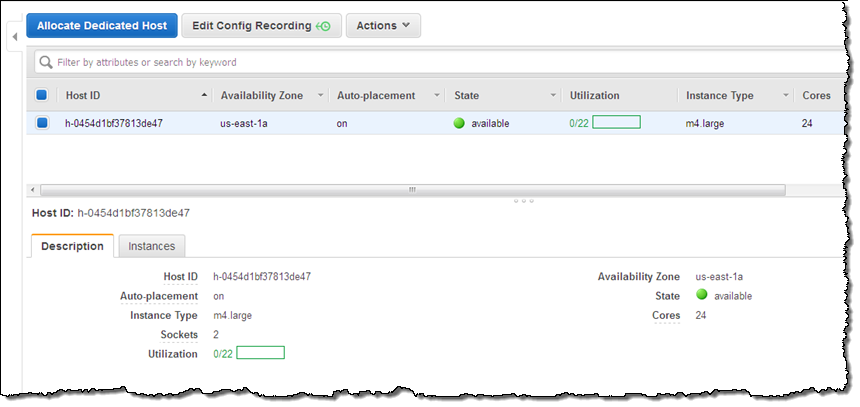
Task: Expand the Auto-placement column filter arrow
Action: click(438, 95)
